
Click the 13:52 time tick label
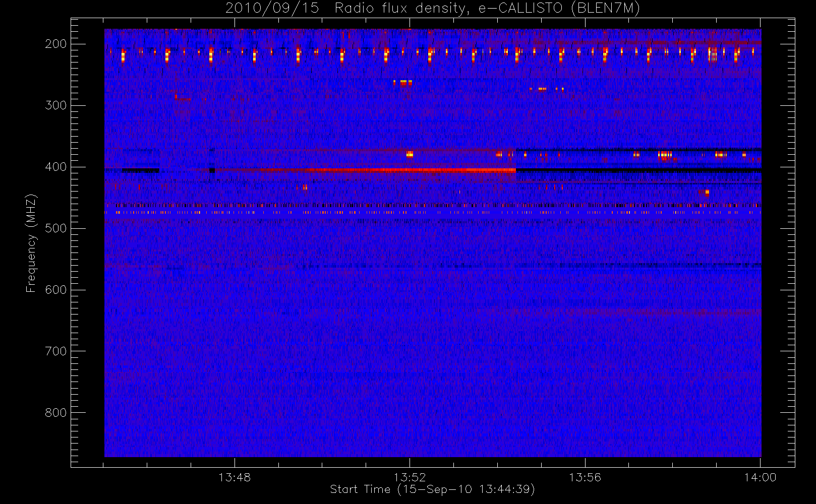(410, 477)
